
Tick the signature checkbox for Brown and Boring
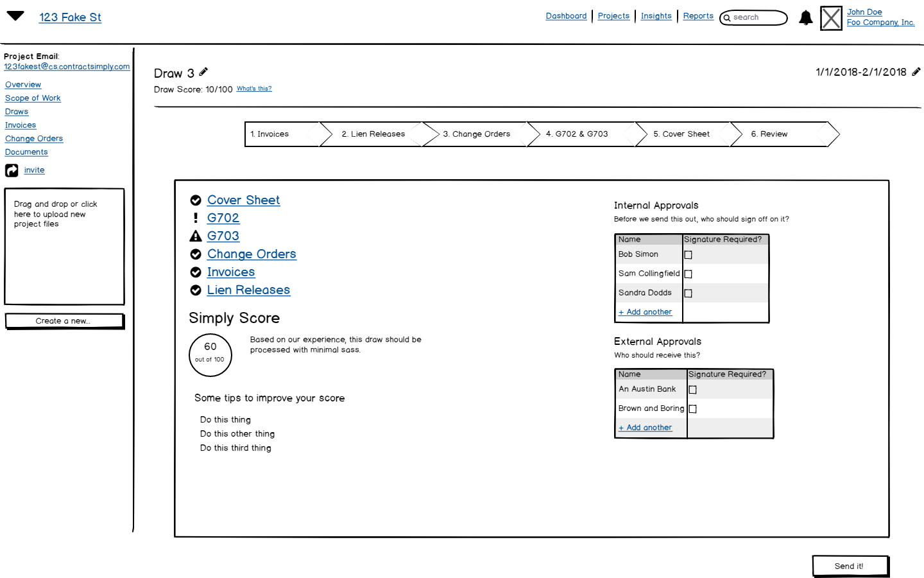click(692, 409)
